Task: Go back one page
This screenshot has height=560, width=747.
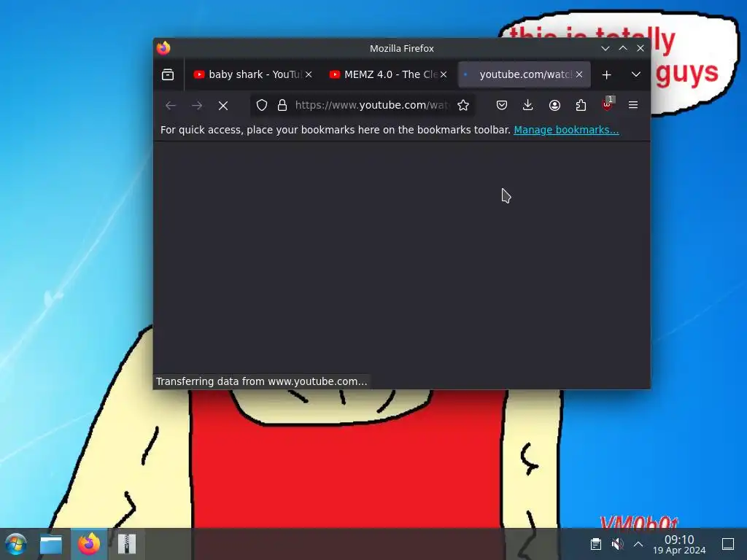Action: coord(171,105)
